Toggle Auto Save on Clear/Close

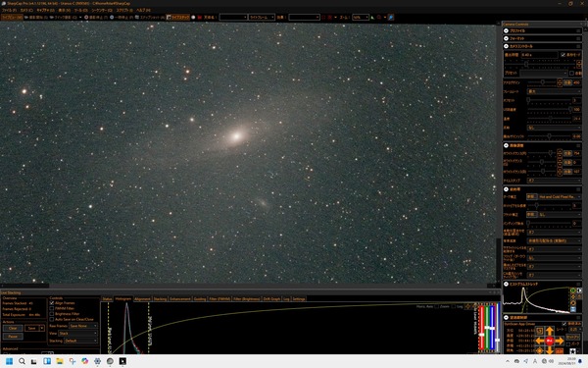52,319
